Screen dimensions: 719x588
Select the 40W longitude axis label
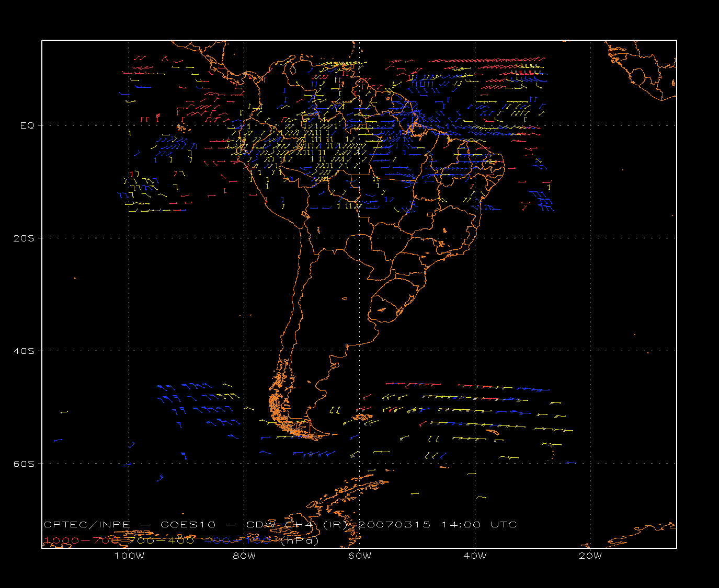475,556
